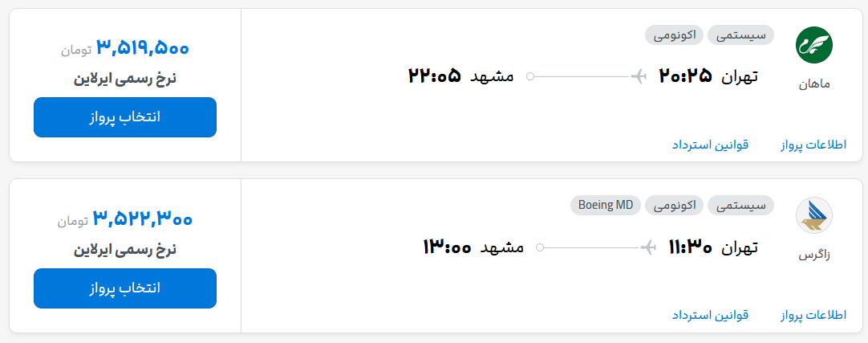Click the اکونومی tag on Zagros flight
This screenshot has height=343, width=868.
675,205
